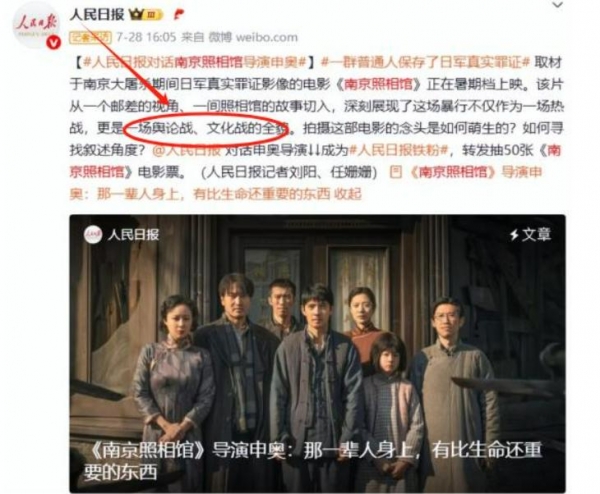Collapse the post with 收起
This screenshot has width=600, height=494.
point(347,194)
